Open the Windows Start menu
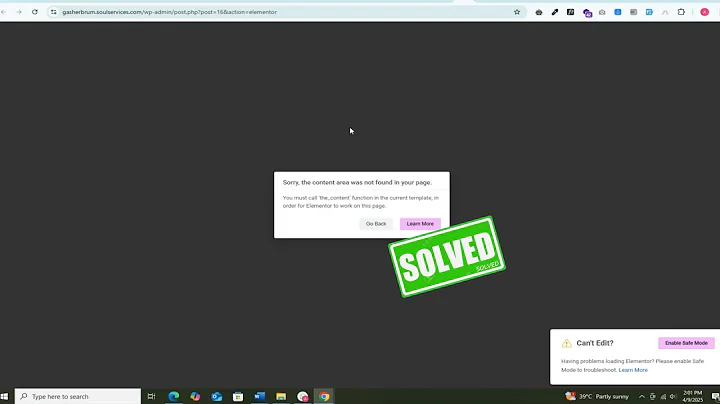 pos(5,396)
